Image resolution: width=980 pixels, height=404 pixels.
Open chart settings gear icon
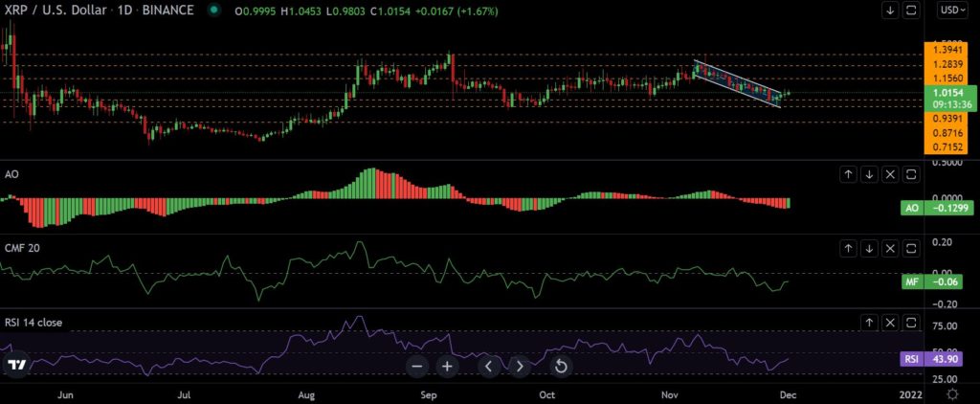952,394
